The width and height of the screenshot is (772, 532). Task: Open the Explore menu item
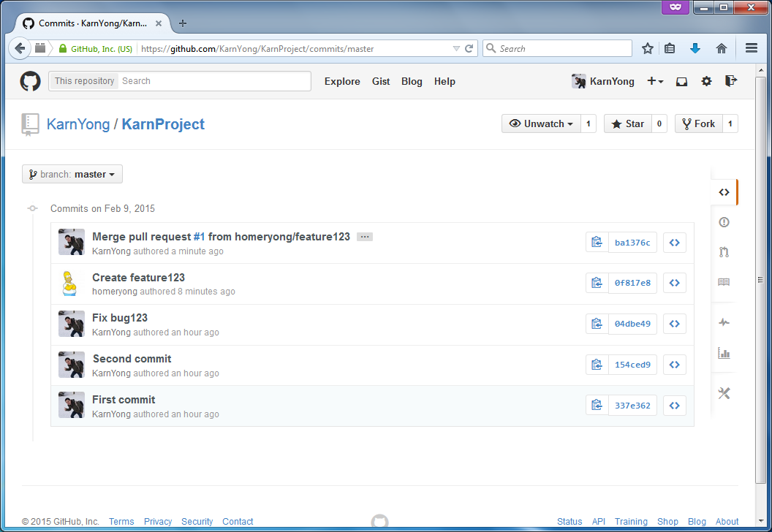pos(342,82)
